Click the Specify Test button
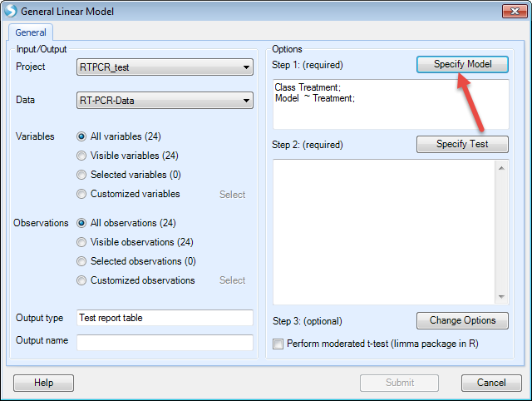This screenshot has width=532, height=401. click(x=462, y=144)
